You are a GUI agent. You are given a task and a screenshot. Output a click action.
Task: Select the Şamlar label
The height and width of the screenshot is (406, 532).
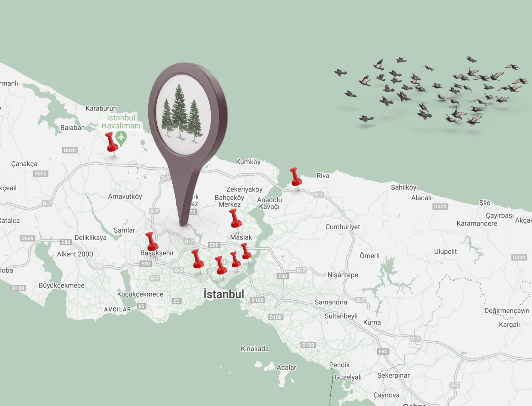124,230
